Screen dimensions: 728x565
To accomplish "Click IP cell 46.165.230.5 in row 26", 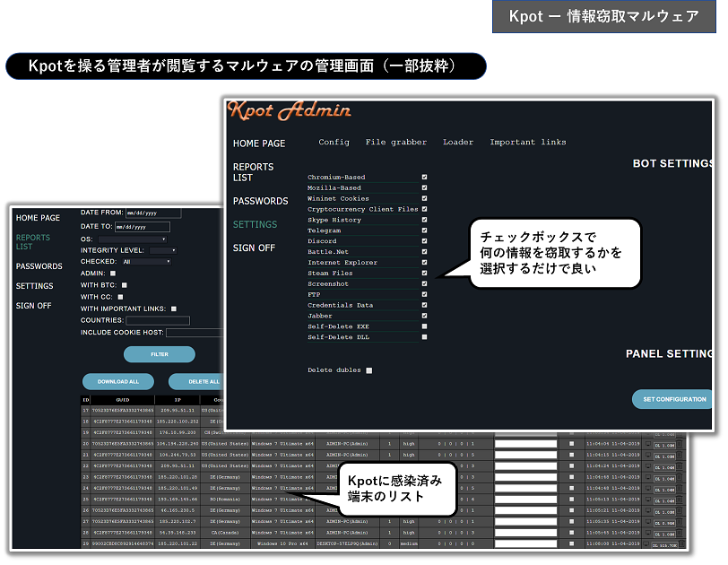I will click(178, 510).
